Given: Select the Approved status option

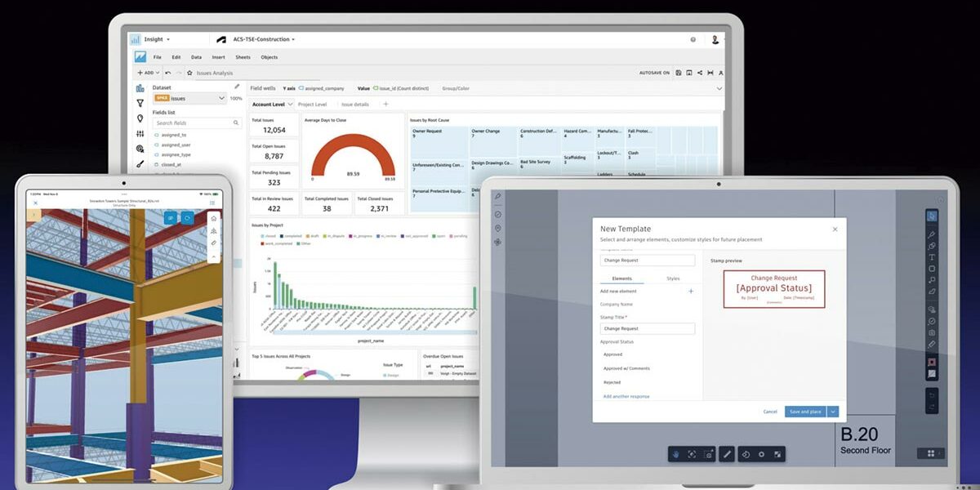Looking at the screenshot, I should click(x=612, y=354).
